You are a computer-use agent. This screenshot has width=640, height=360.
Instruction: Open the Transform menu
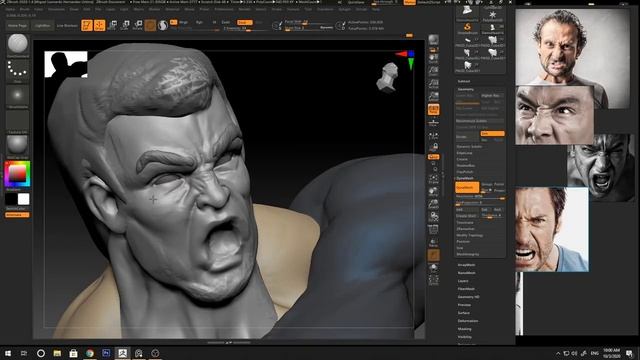coord(325,9)
